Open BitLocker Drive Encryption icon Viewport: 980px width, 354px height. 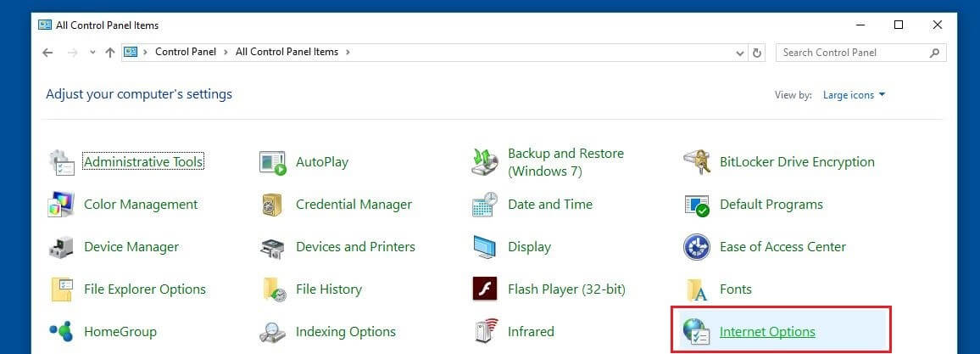(x=697, y=162)
